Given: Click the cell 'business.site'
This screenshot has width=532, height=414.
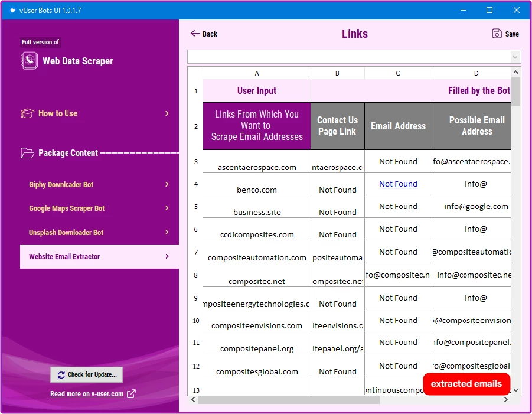Looking at the screenshot, I should [x=257, y=207].
